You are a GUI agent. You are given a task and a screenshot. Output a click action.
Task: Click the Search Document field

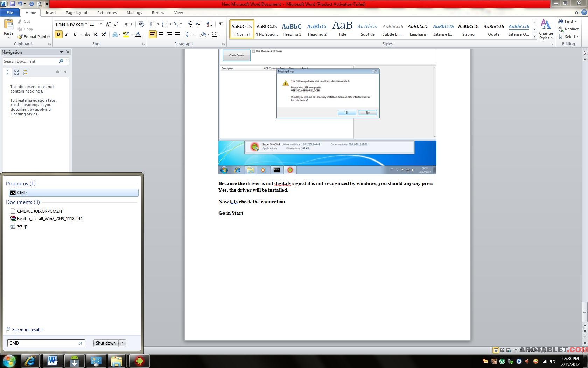31,61
